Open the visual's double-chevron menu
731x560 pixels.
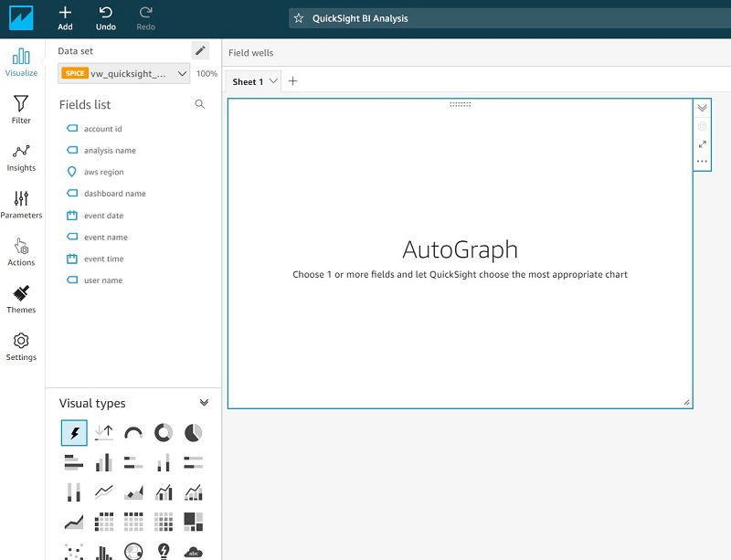click(x=702, y=108)
